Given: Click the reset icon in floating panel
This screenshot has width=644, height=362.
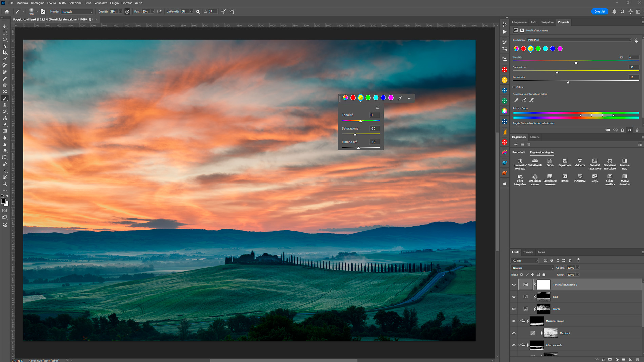Looking at the screenshot, I should (x=378, y=107).
